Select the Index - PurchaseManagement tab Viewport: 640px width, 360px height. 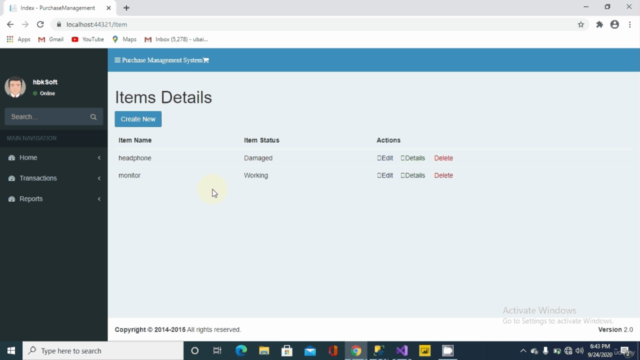pyautogui.click(x=58, y=8)
